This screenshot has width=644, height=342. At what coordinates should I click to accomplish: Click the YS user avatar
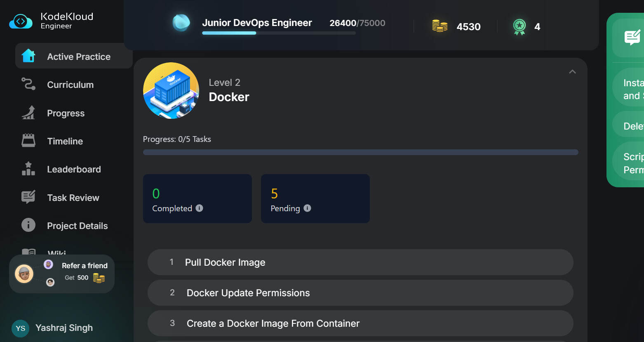(x=20, y=328)
